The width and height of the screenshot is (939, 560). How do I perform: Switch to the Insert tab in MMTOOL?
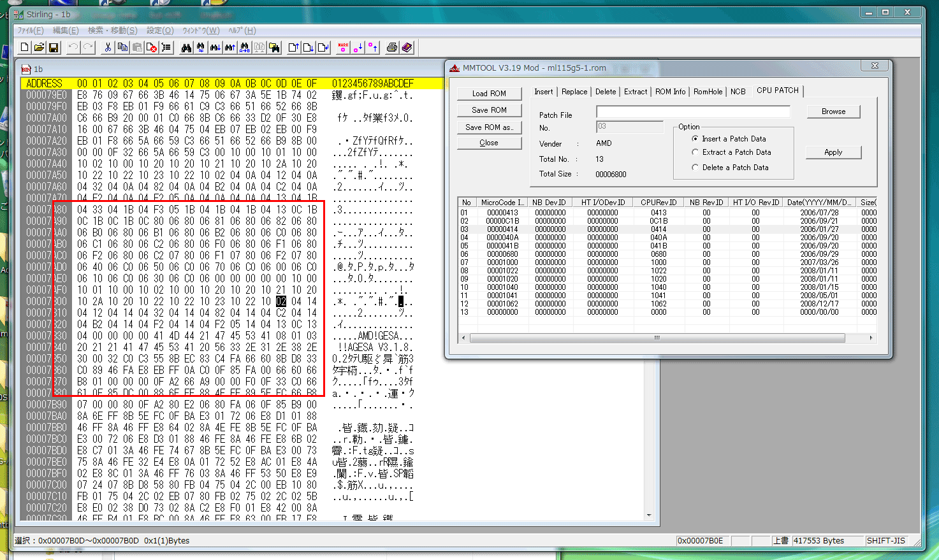pyautogui.click(x=544, y=92)
